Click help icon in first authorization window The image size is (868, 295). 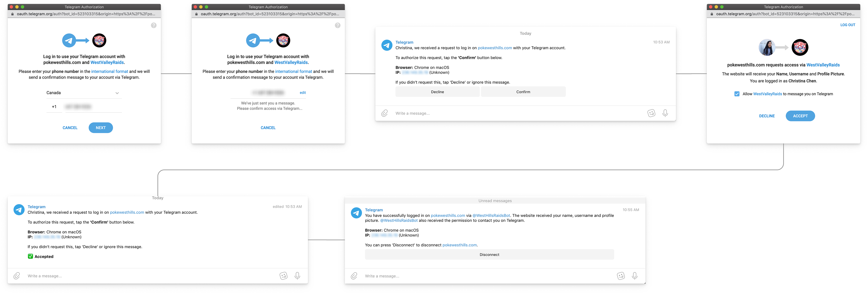[x=154, y=25]
